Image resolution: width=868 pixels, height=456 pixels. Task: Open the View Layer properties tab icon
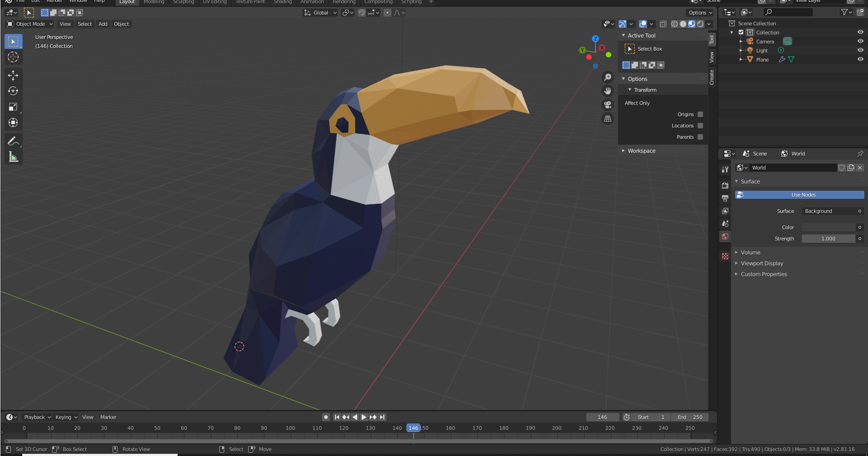(x=725, y=211)
